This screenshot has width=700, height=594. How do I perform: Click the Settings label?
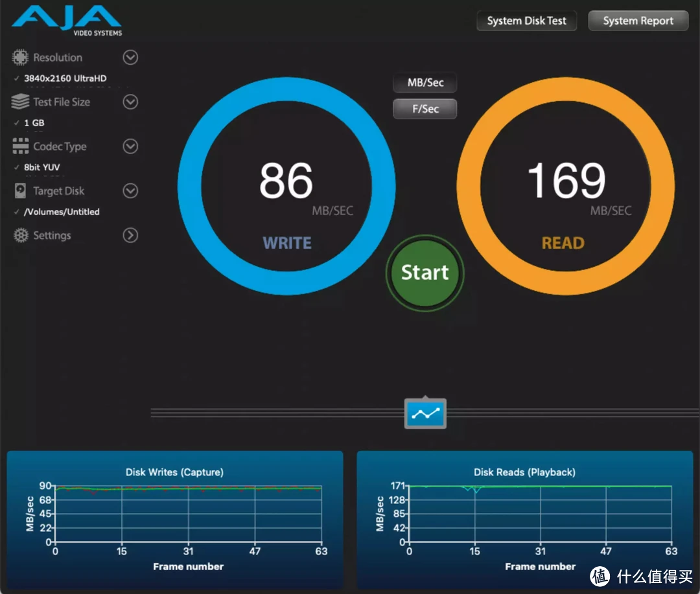tap(52, 236)
